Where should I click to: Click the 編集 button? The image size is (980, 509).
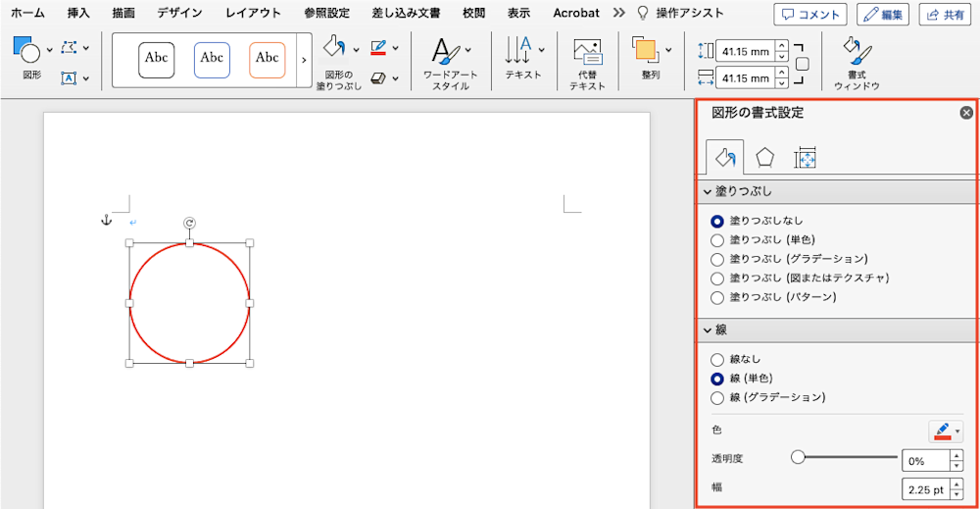point(883,15)
